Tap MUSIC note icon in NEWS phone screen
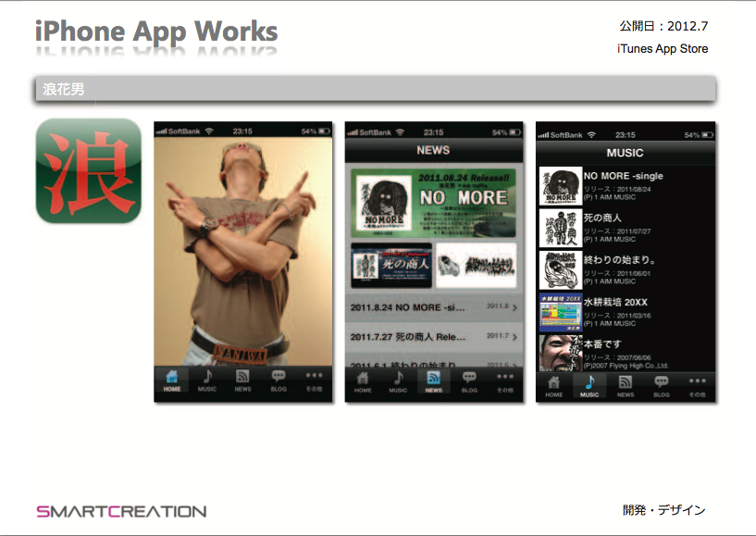 pos(398,378)
